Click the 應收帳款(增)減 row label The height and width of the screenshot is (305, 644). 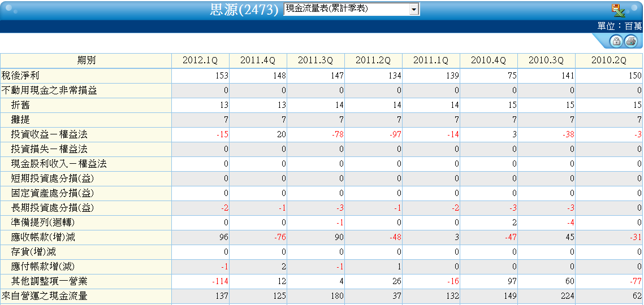point(43,238)
